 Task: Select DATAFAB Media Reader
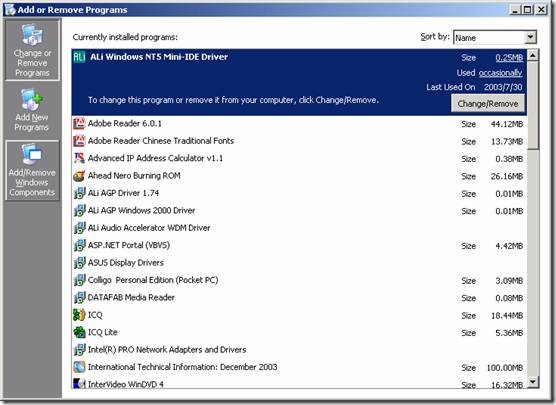131,297
